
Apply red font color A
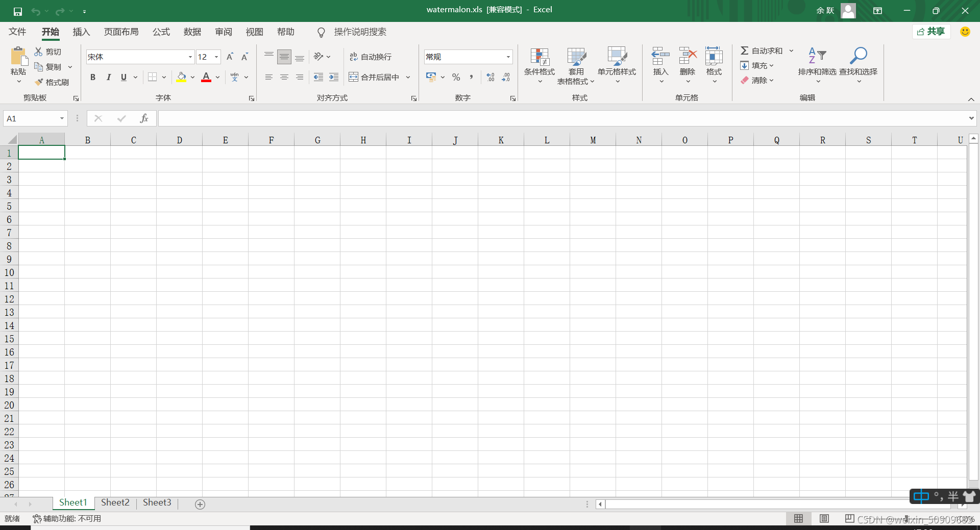206,77
